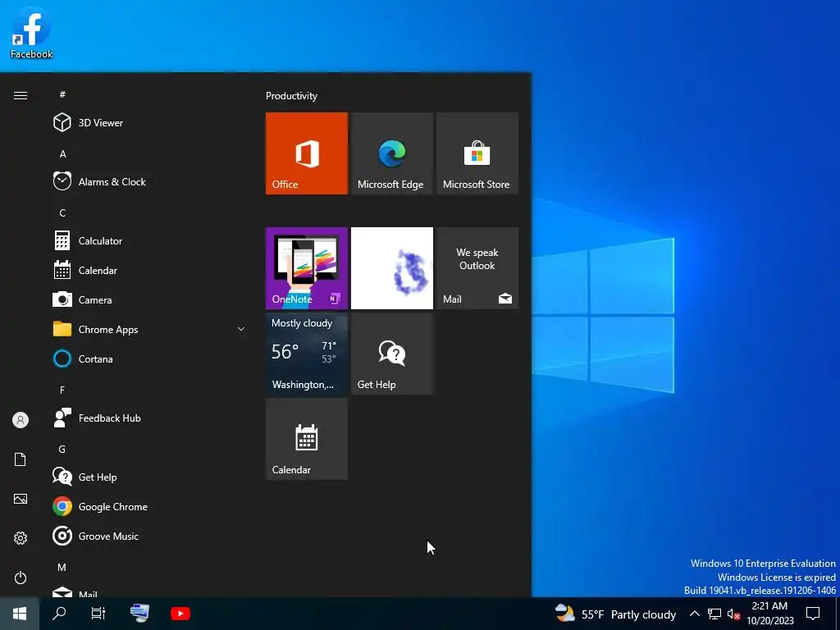Open the Washington weather tile
Viewport: 840px width, 630px height.
point(307,354)
